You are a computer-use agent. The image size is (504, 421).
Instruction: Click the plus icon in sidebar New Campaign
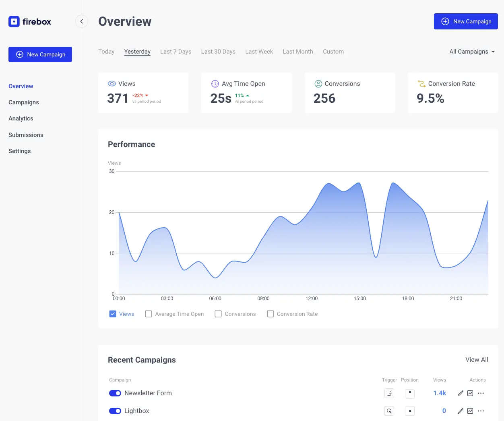coord(20,54)
